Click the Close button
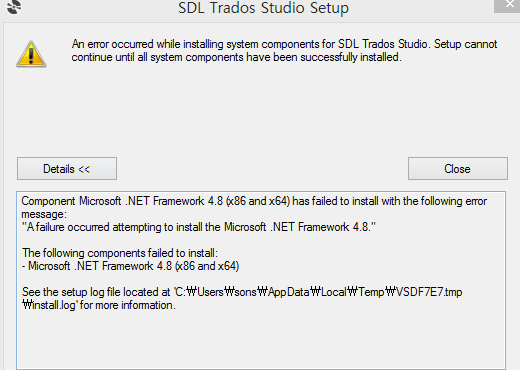The height and width of the screenshot is (370, 520). 458,169
